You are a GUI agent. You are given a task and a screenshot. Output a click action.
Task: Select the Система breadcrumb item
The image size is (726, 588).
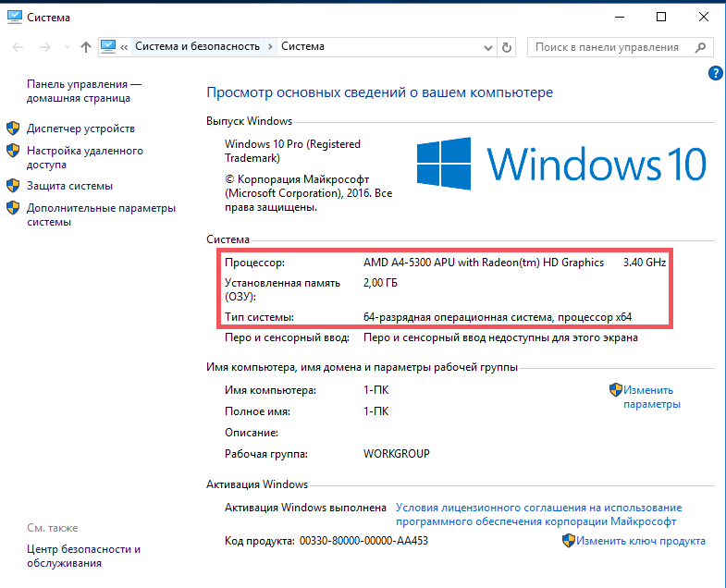(302, 46)
